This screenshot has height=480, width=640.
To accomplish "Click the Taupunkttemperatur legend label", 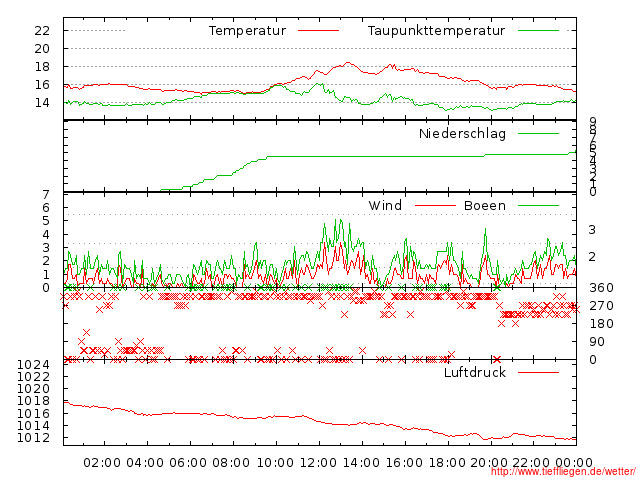I will coord(436,31).
